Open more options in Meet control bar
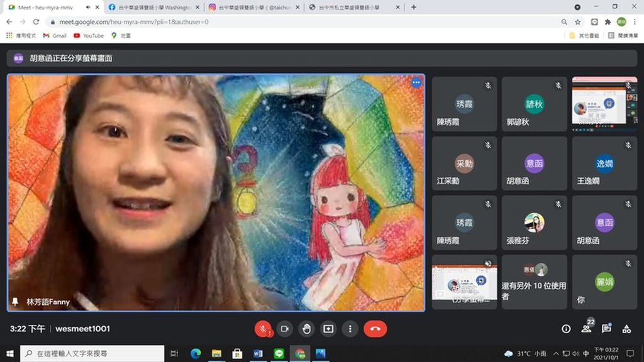 tap(350, 329)
